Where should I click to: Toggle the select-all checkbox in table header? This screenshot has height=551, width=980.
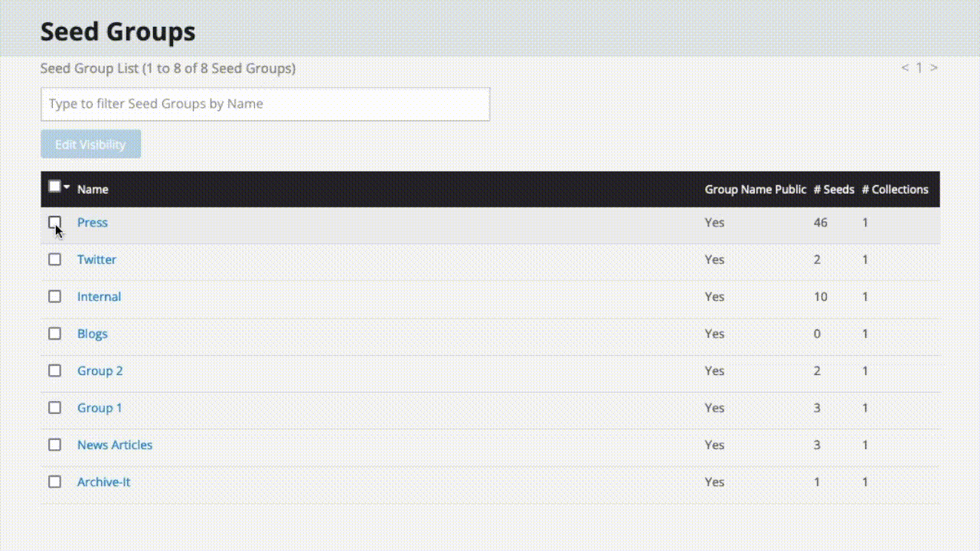pos(54,186)
